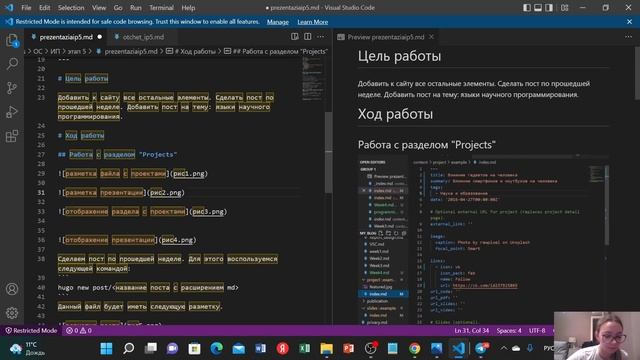Image resolution: width=640 pixels, height=360 pixels.
Task: Open Word from the taskbar
Action: pyautogui.click(x=260, y=349)
